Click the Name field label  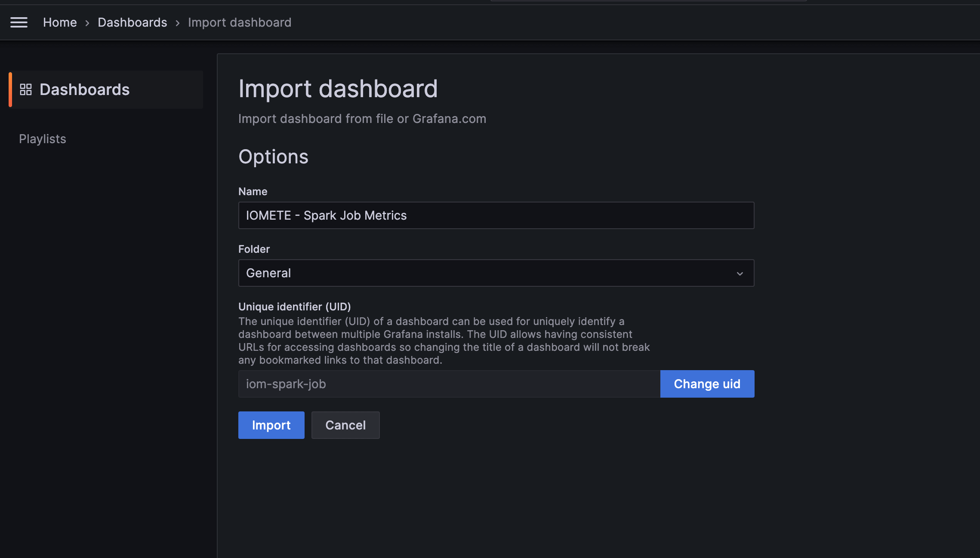[253, 191]
